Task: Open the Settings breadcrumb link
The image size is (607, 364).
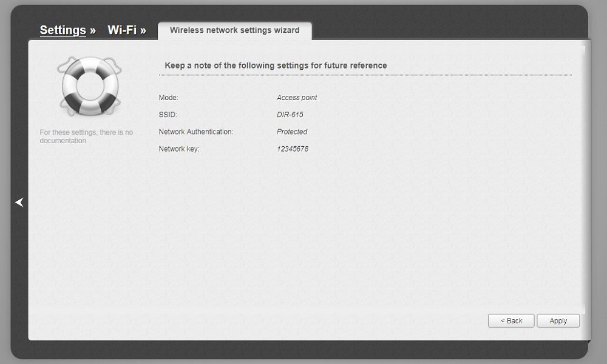Action: click(63, 30)
